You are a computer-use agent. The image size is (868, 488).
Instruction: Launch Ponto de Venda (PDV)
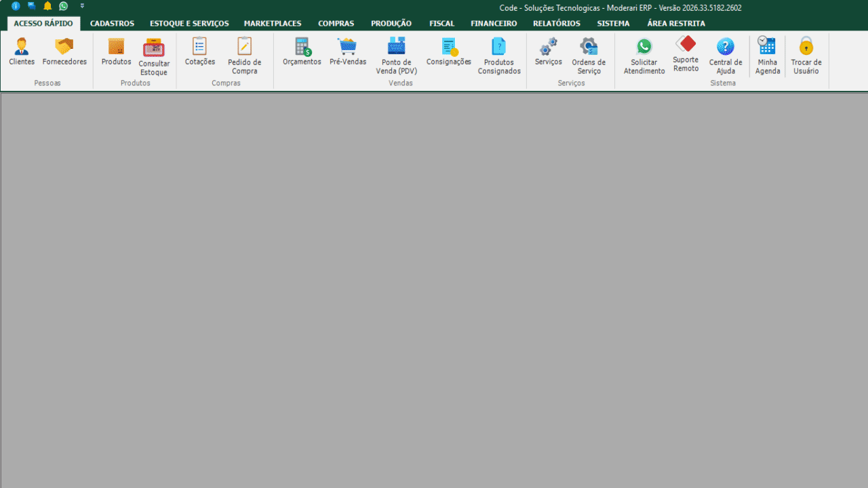coord(397,47)
